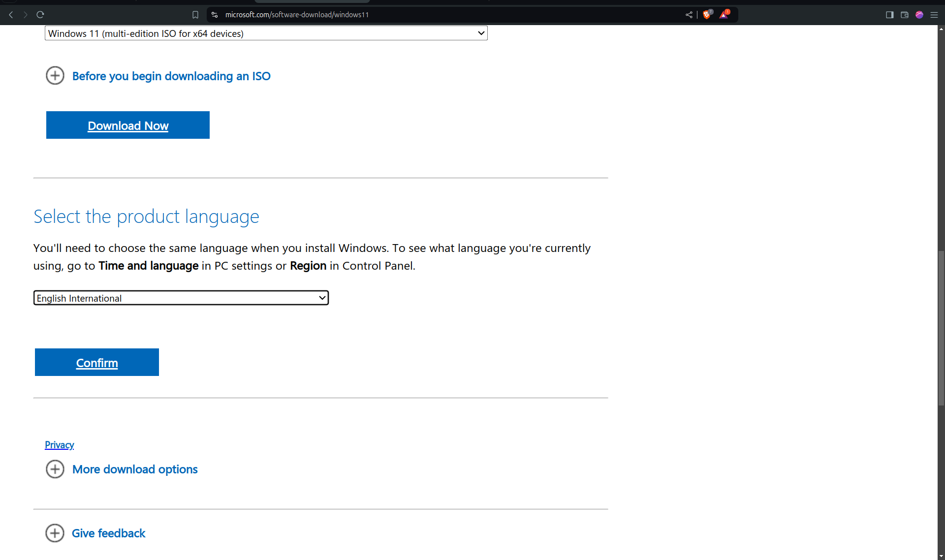945x560 pixels.
Task: Click the scrollbar up arrow
Action: pyautogui.click(x=941, y=29)
